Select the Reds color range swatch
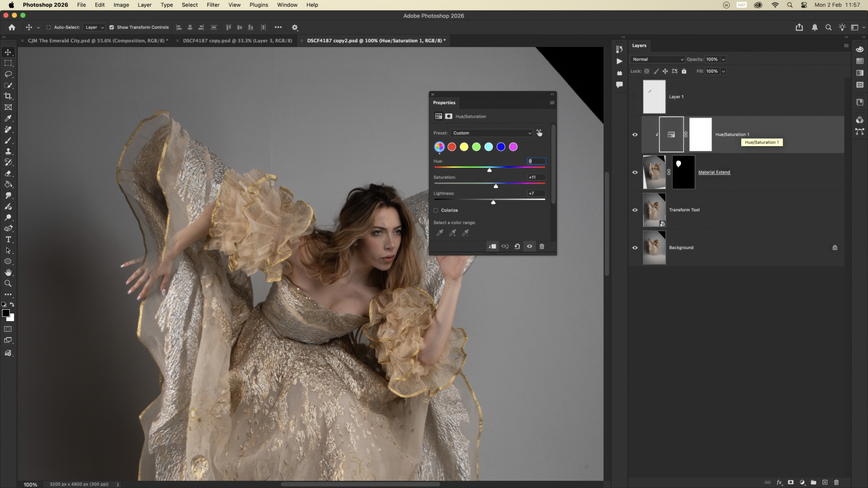The image size is (868, 488). click(x=452, y=147)
